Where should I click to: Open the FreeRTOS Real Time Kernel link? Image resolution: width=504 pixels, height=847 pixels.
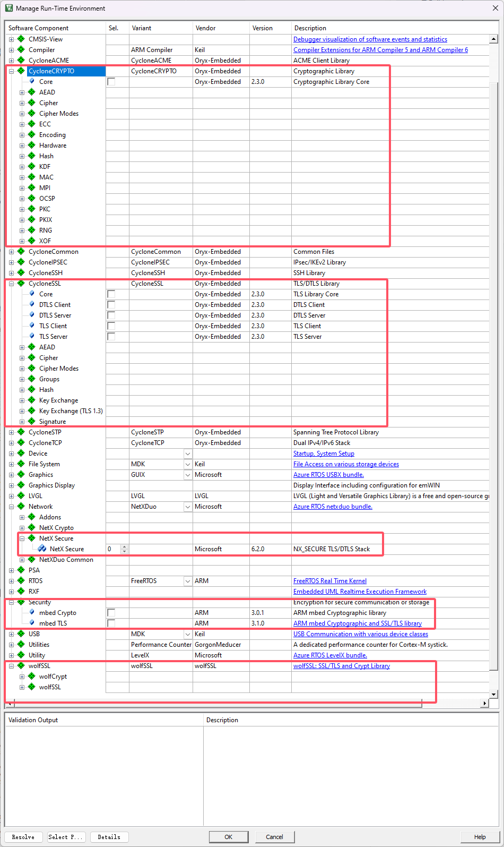pos(330,581)
